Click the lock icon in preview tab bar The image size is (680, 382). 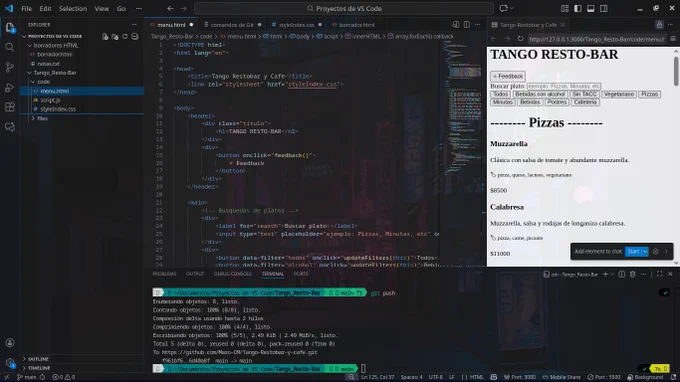[659, 25]
